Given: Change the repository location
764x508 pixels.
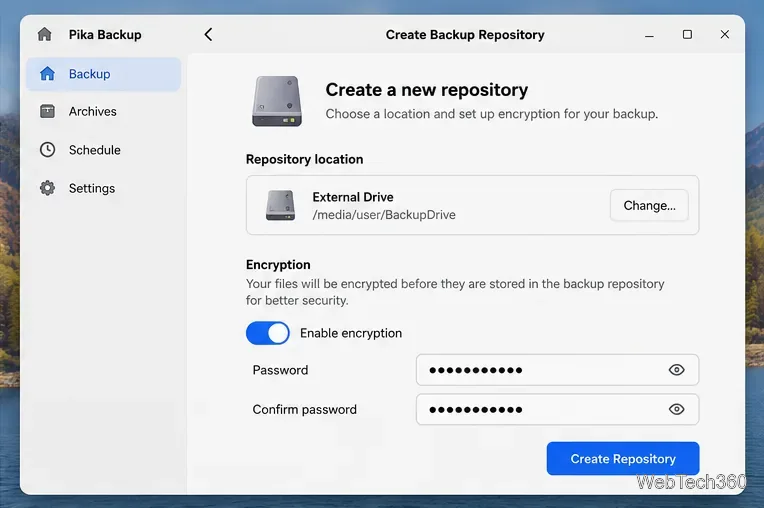Looking at the screenshot, I should (649, 206).
